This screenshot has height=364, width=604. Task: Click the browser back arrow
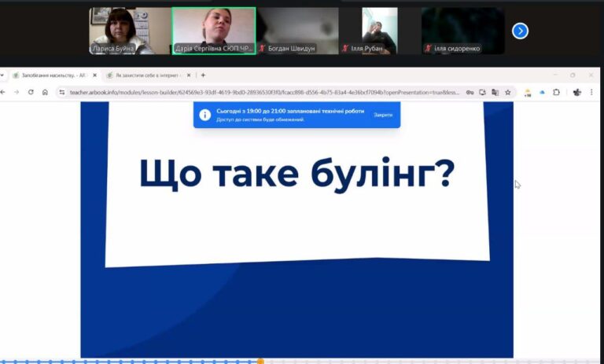coord(3,92)
